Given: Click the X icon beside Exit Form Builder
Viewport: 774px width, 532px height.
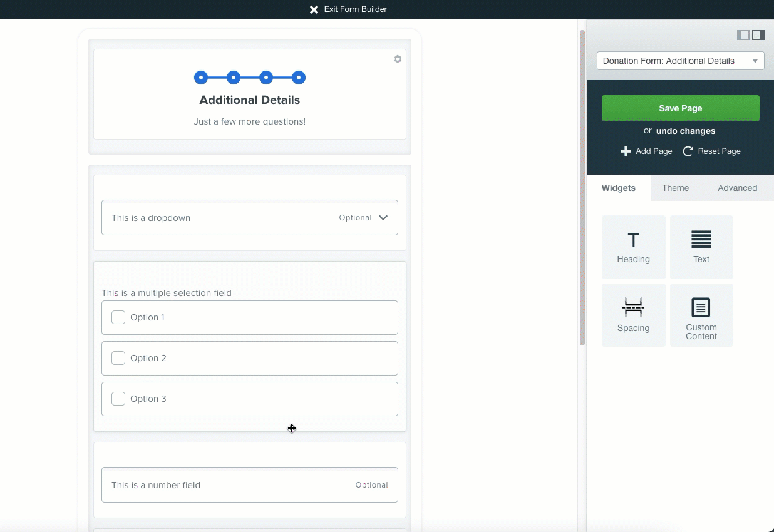Looking at the screenshot, I should point(314,9).
